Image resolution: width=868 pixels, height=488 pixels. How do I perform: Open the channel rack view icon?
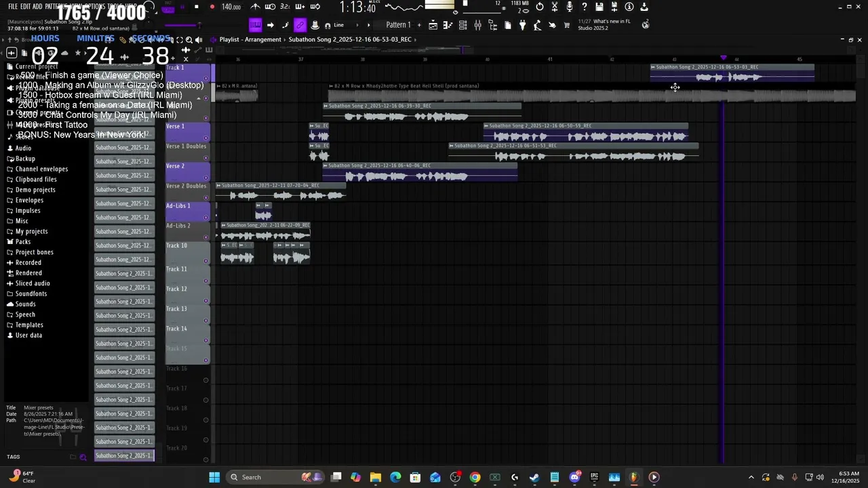(x=462, y=25)
